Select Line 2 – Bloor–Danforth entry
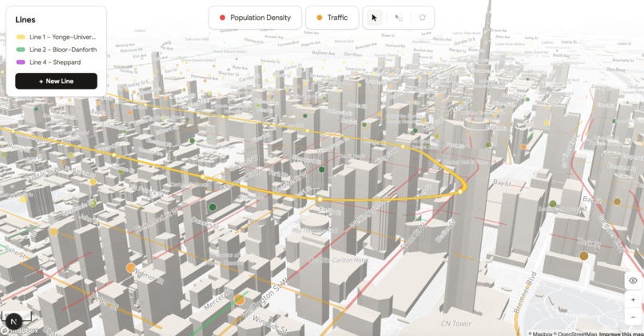644x336 pixels. click(x=56, y=50)
